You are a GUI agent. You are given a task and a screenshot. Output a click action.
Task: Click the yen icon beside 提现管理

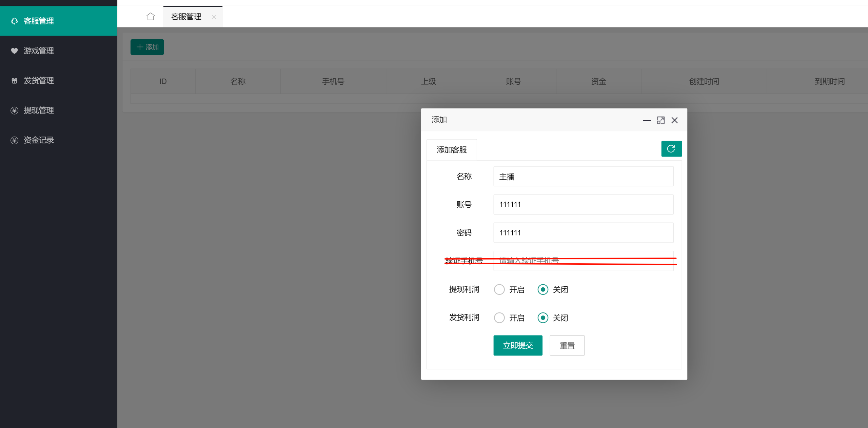pos(14,110)
